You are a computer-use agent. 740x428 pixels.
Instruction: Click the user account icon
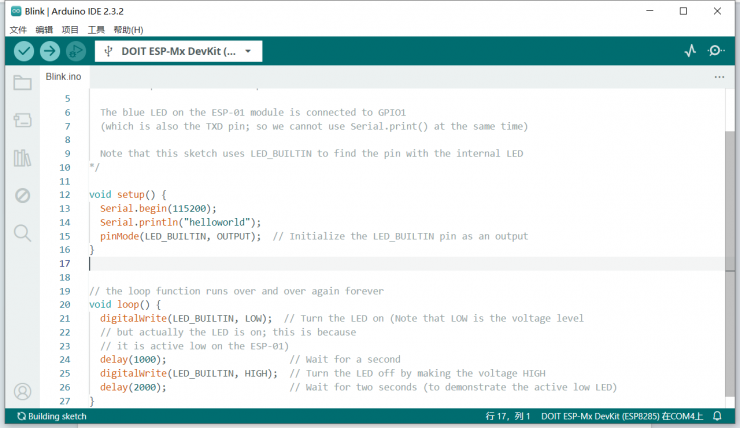click(22, 391)
